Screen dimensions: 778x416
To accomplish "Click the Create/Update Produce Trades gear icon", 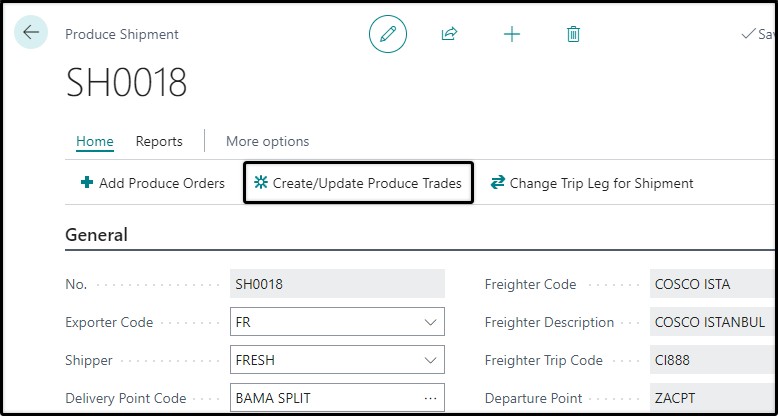I will (260, 183).
